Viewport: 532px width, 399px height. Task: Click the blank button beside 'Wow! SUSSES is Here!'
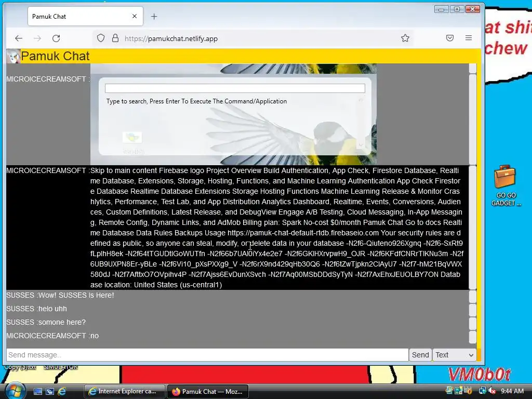pos(473,297)
